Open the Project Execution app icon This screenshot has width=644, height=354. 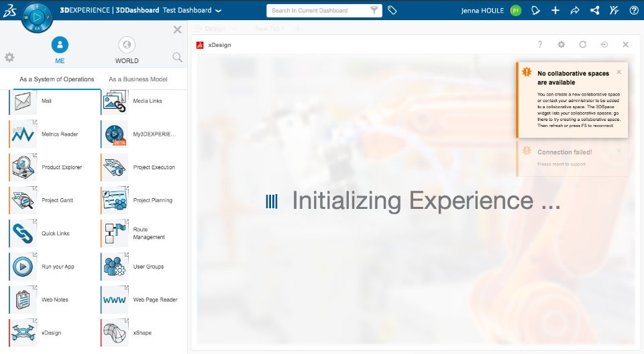114,167
